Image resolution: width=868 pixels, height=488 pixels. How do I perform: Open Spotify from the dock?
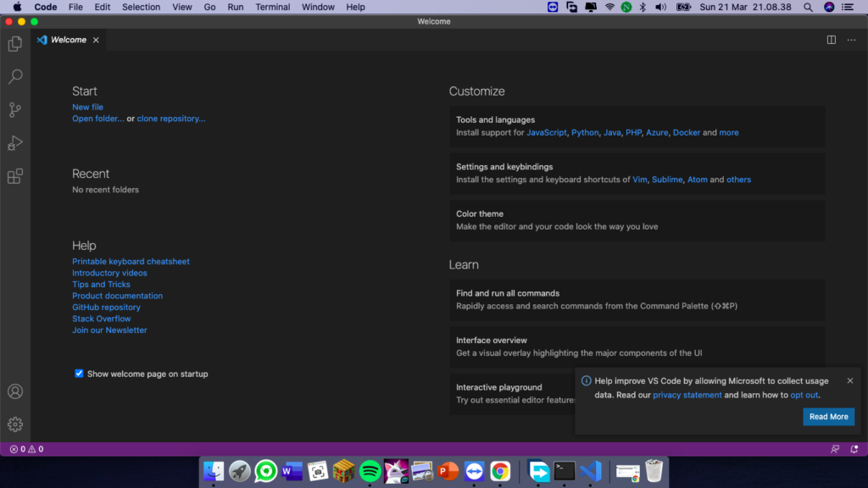point(370,471)
